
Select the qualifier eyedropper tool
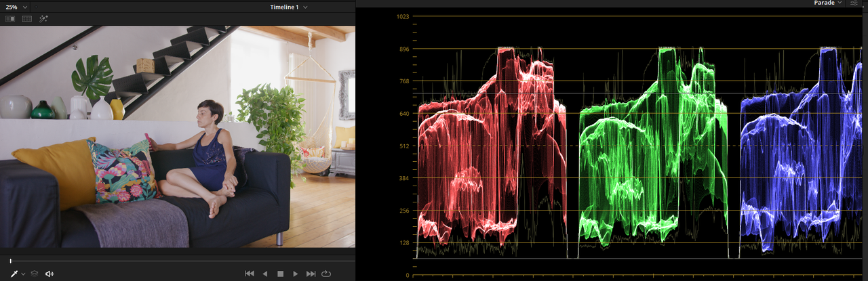(14, 274)
